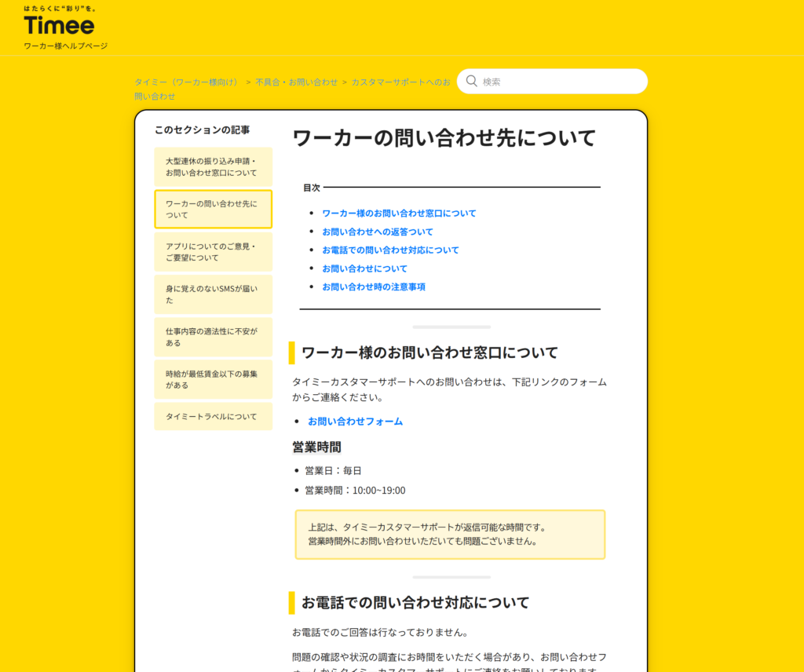Click the Timee logo in header

tap(59, 24)
